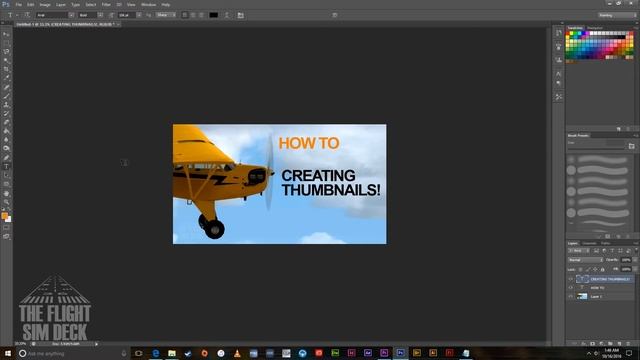Open the font style dropdown

coord(100,15)
